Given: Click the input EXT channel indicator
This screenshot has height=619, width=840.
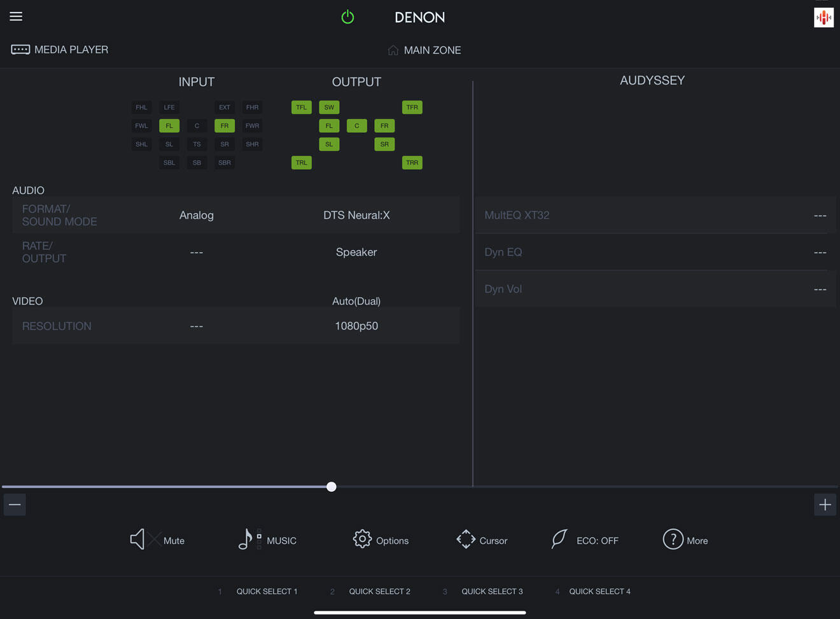Looking at the screenshot, I should [x=225, y=108].
